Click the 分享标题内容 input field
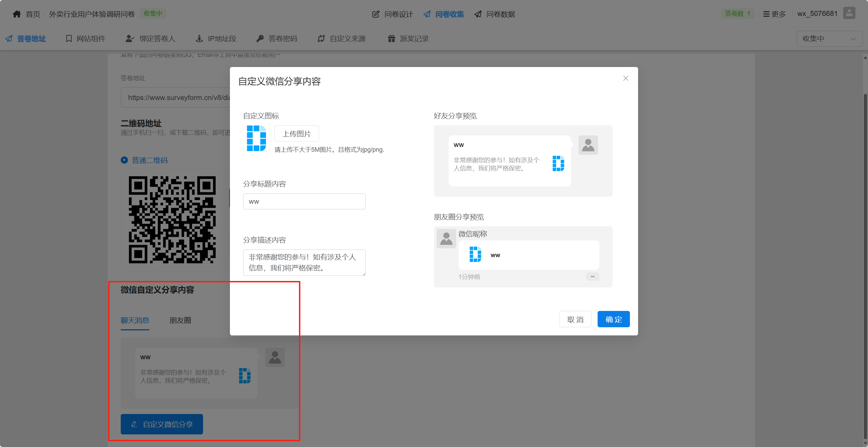The width and height of the screenshot is (868, 447). [304, 201]
